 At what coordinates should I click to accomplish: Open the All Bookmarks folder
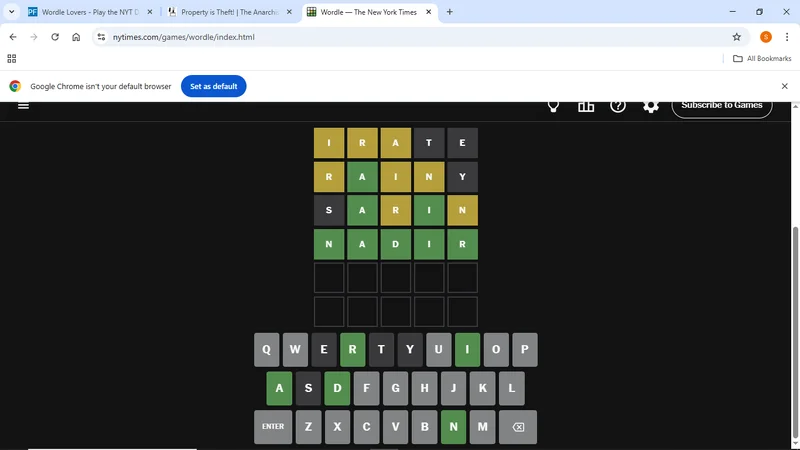tap(762, 59)
